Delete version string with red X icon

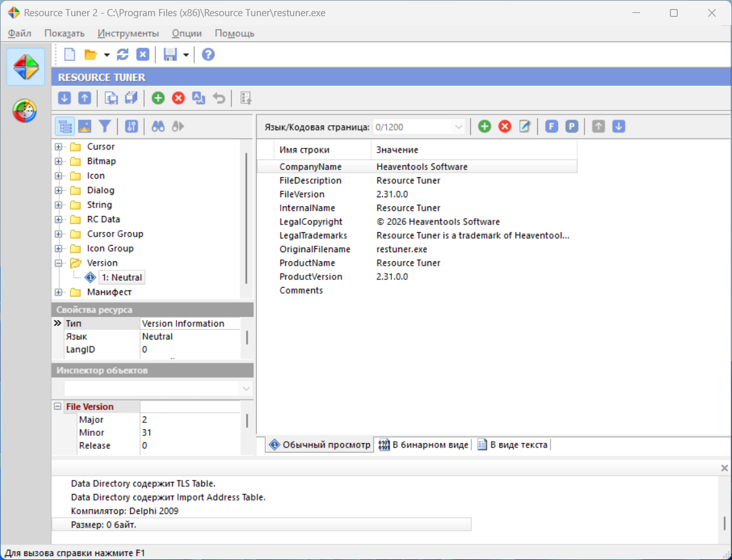(x=504, y=127)
